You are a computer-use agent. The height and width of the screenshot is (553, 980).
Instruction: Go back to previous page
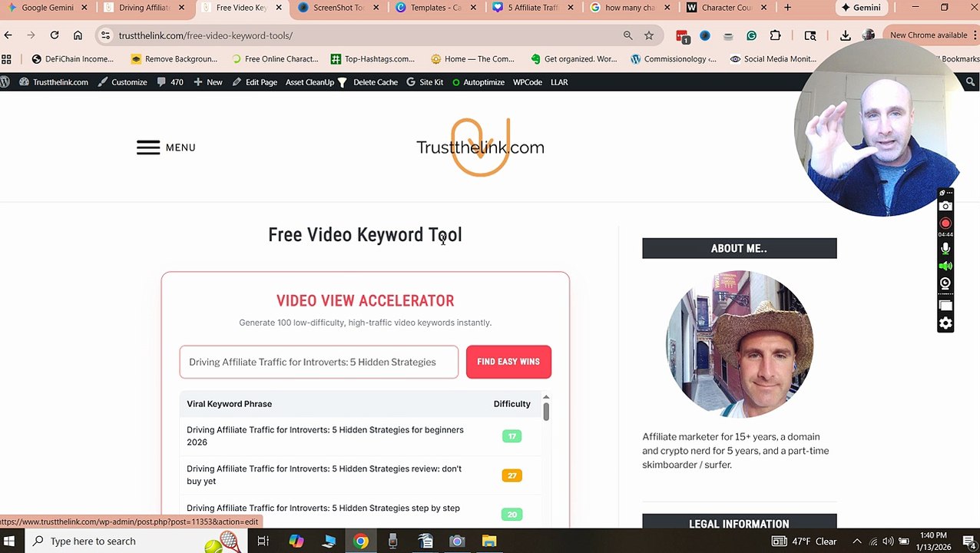(8, 35)
